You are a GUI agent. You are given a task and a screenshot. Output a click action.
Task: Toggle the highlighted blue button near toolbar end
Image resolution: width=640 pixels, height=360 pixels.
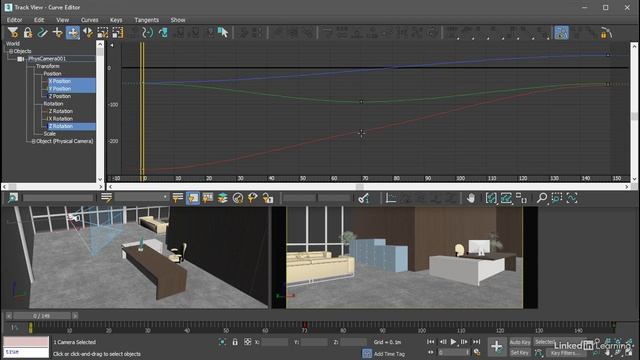(561, 33)
